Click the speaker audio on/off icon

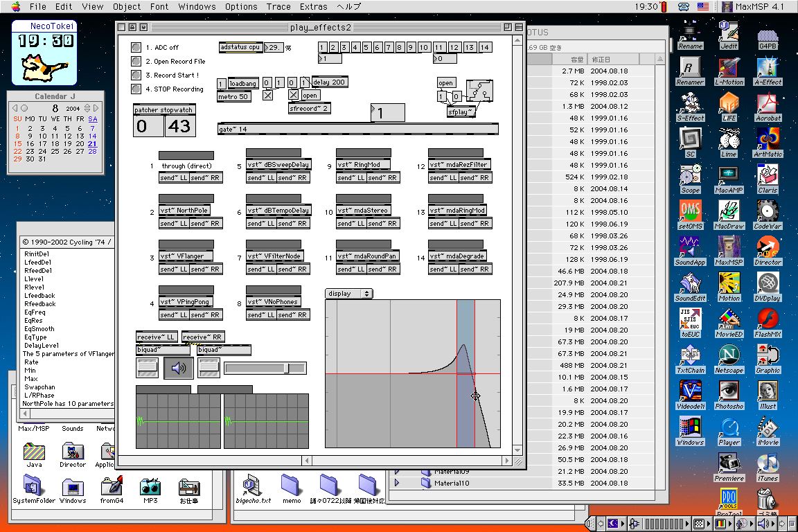click(179, 368)
